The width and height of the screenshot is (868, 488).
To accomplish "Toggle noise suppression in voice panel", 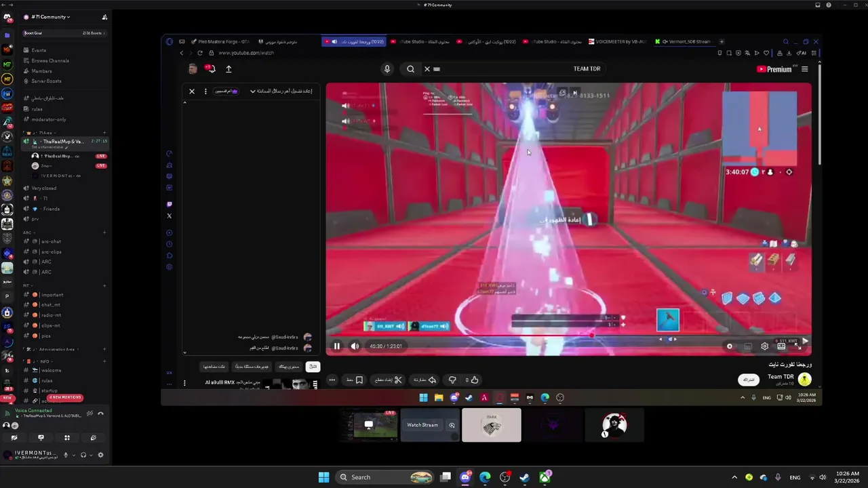I will click(x=90, y=413).
